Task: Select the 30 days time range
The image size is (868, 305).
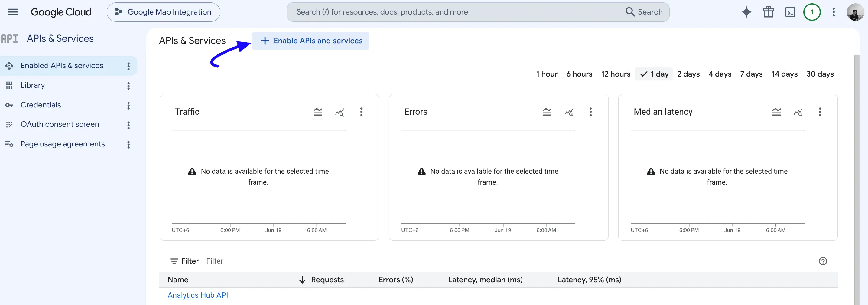Action: (x=820, y=74)
